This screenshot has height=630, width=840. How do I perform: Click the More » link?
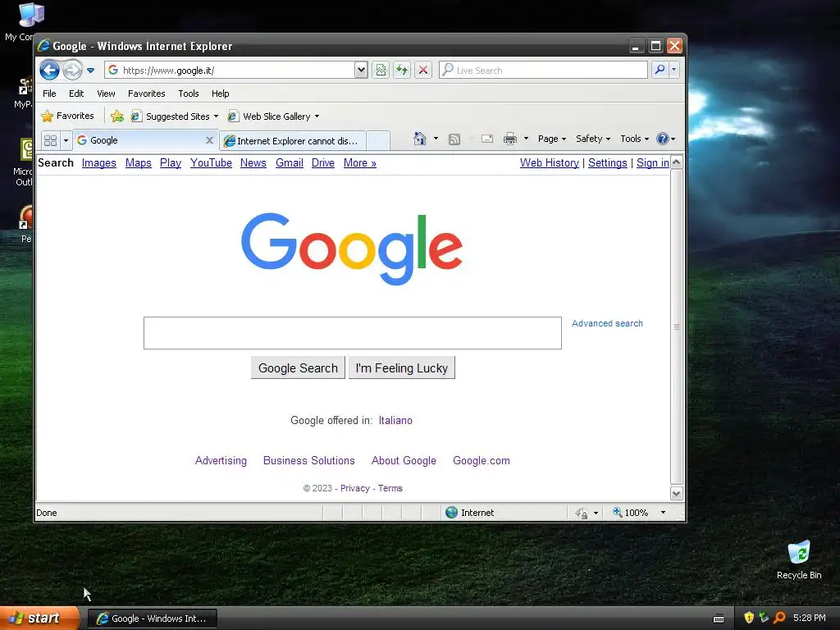click(360, 163)
